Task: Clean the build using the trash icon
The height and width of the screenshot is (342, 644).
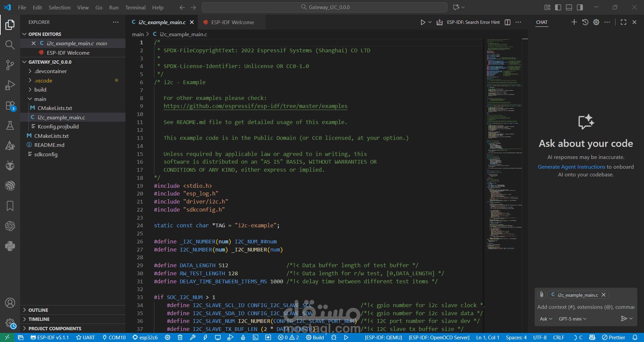Action: point(180,337)
